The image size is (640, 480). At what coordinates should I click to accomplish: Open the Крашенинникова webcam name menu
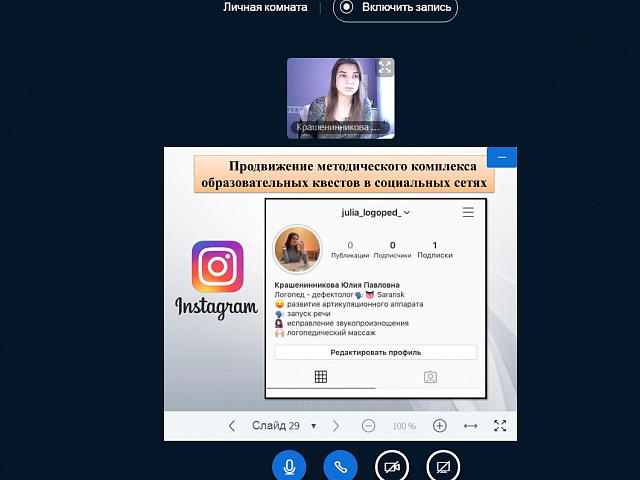coord(338,128)
